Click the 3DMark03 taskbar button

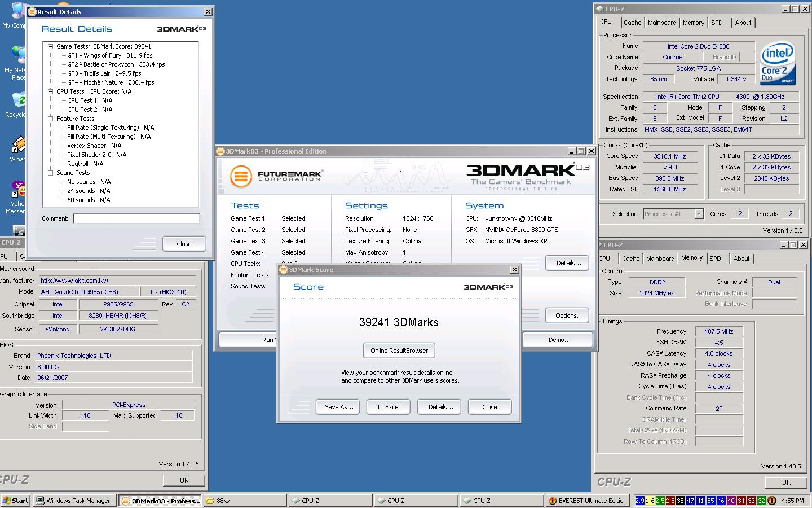click(161, 501)
